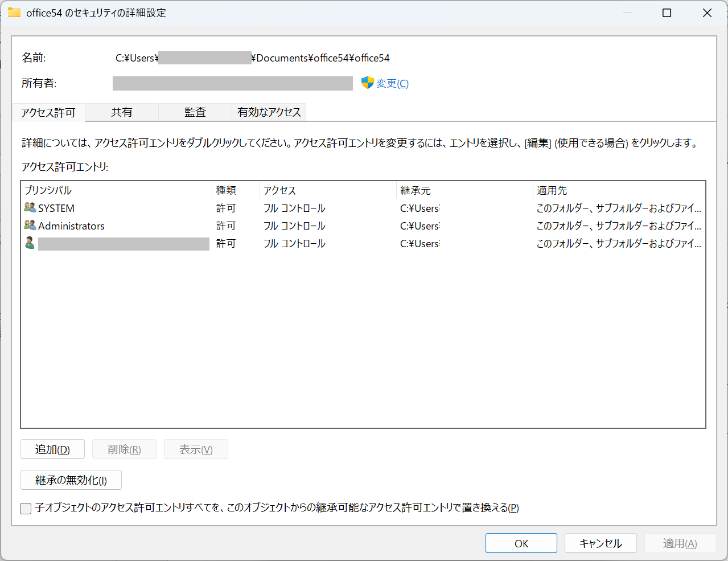Image resolution: width=728 pixels, height=561 pixels.
Task: Confirm settings with the OK button
Action: click(x=520, y=543)
